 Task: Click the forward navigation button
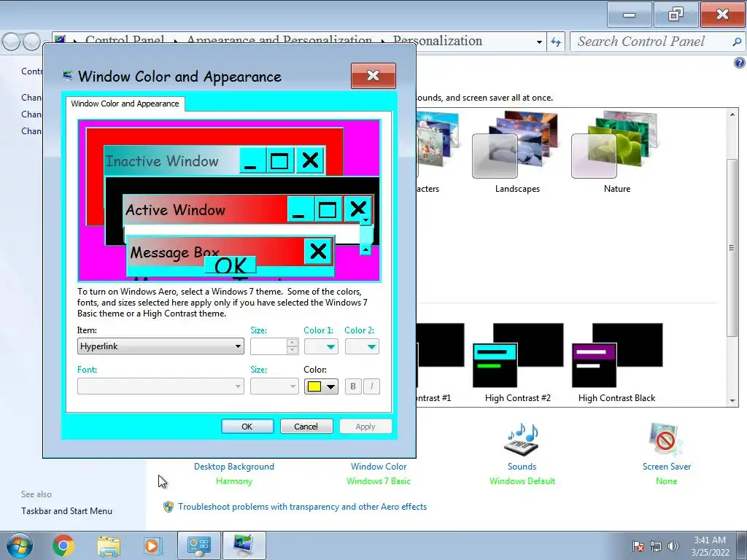[x=31, y=42]
